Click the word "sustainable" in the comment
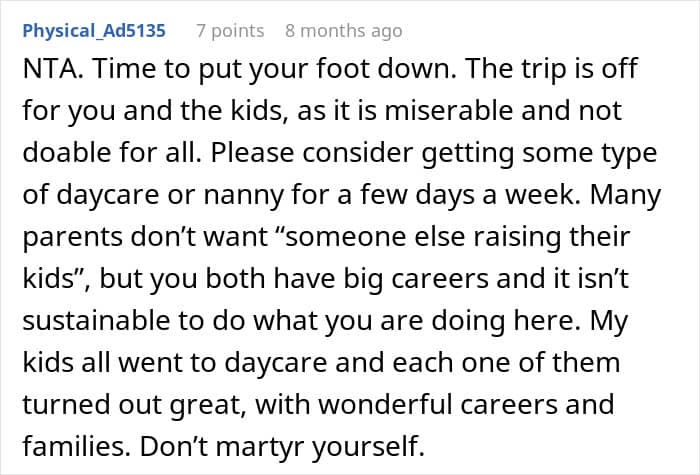Screen dimensions: 700x475 coord(96,321)
